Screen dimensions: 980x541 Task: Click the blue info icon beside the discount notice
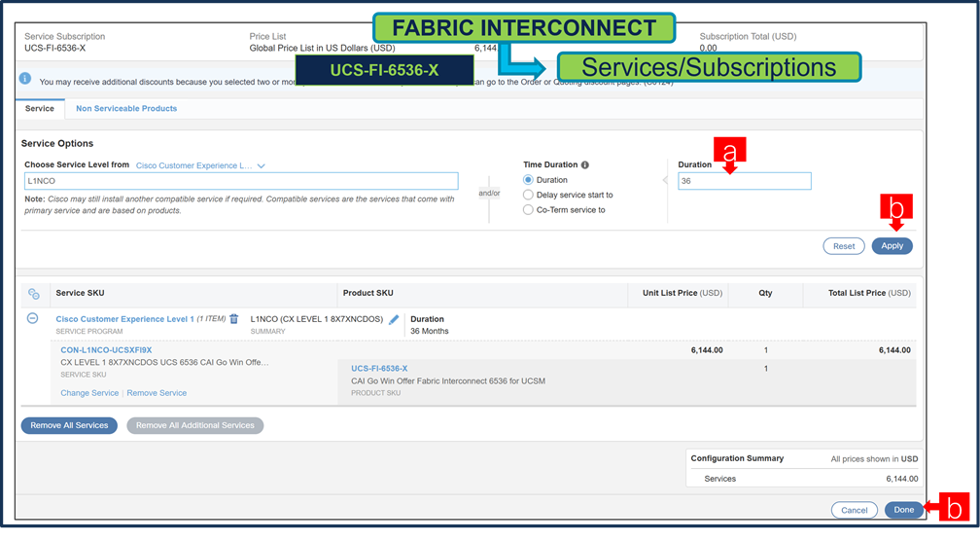coord(25,78)
